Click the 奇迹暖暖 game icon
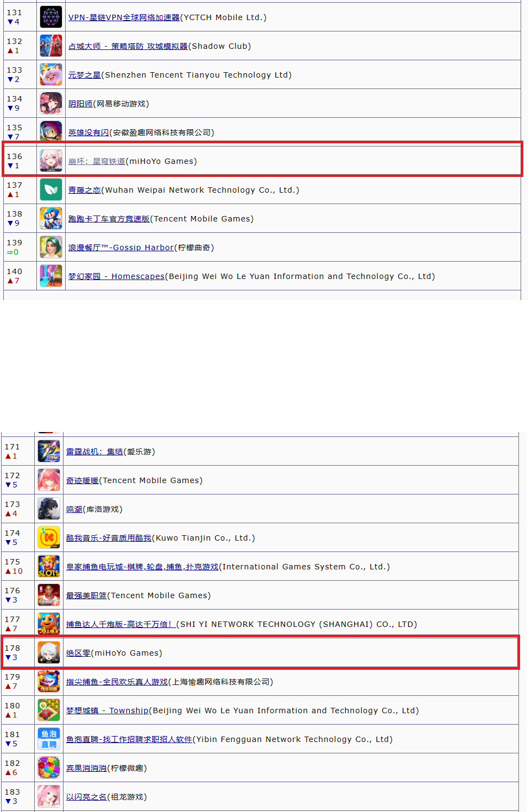This screenshot has height=812, width=532. [x=49, y=480]
